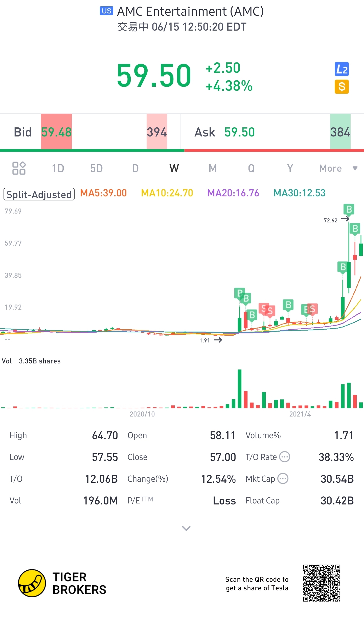Toggle the Split-Adjusted price setting
Viewport: 364px width, 624px height.
(x=39, y=194)
